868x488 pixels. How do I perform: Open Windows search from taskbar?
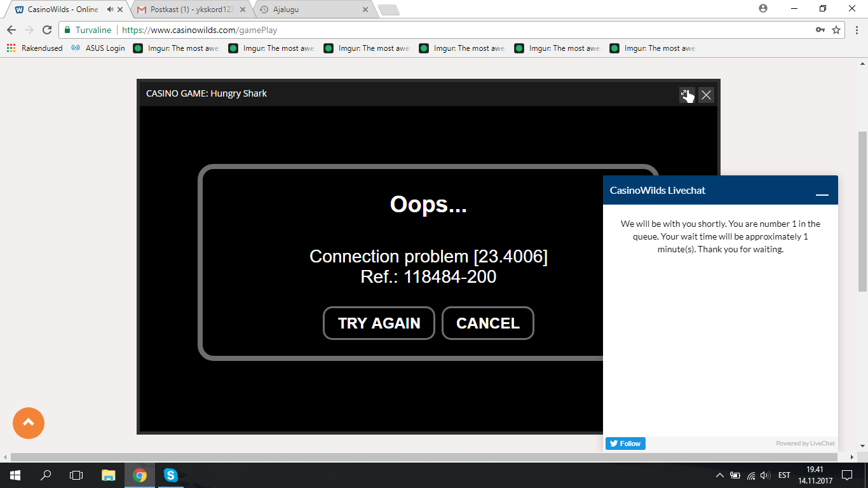[46, 475]
